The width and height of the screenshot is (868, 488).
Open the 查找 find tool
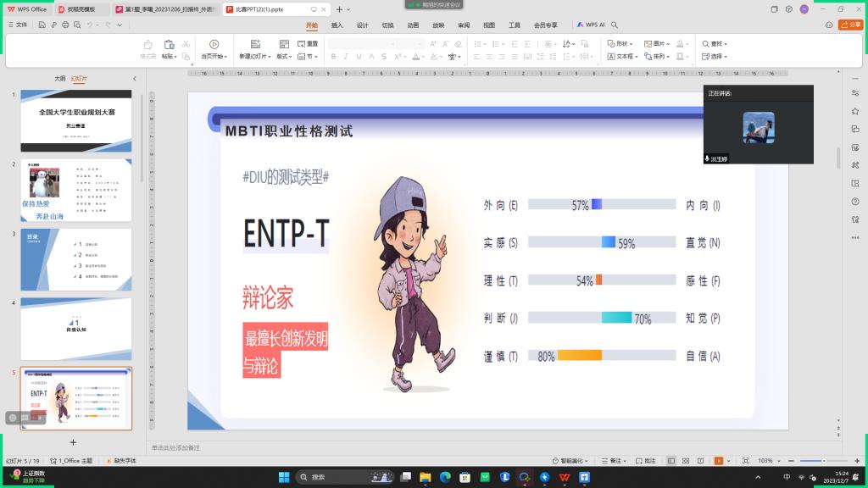(x=713, y=44)
